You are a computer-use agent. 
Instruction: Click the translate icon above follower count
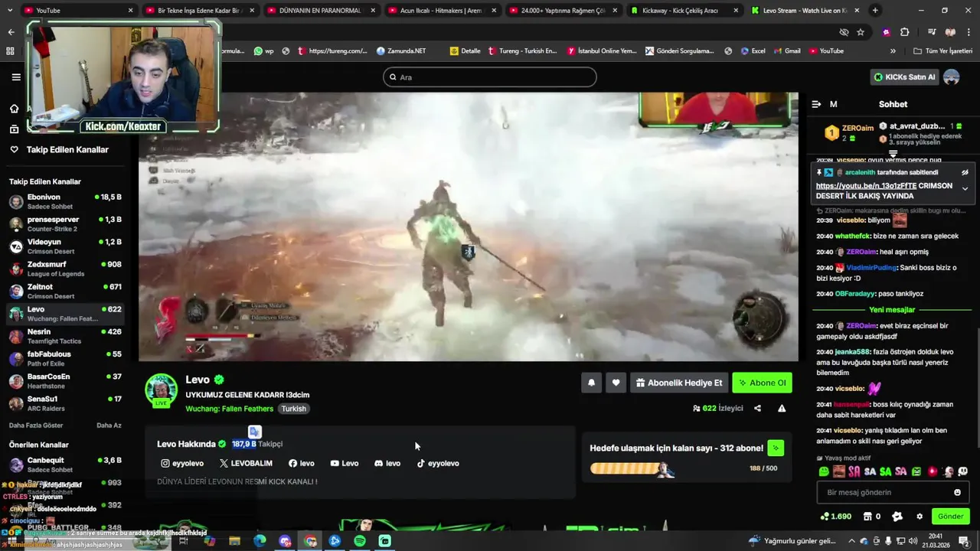point(255,432)
